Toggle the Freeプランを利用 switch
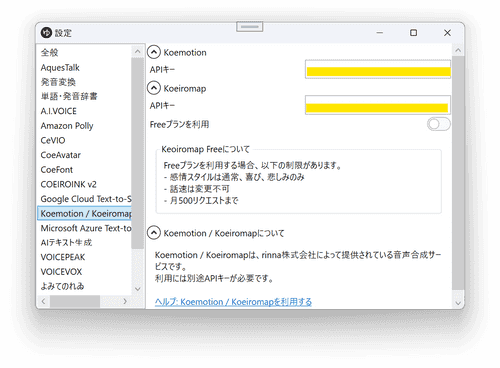Screen dimensions: 500x368 439,124
